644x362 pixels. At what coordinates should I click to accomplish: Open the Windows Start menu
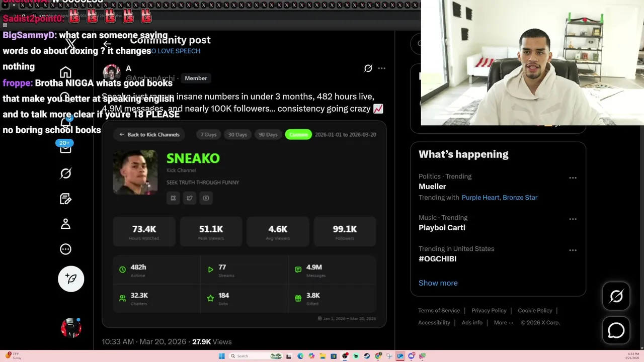tap(222, 356)
